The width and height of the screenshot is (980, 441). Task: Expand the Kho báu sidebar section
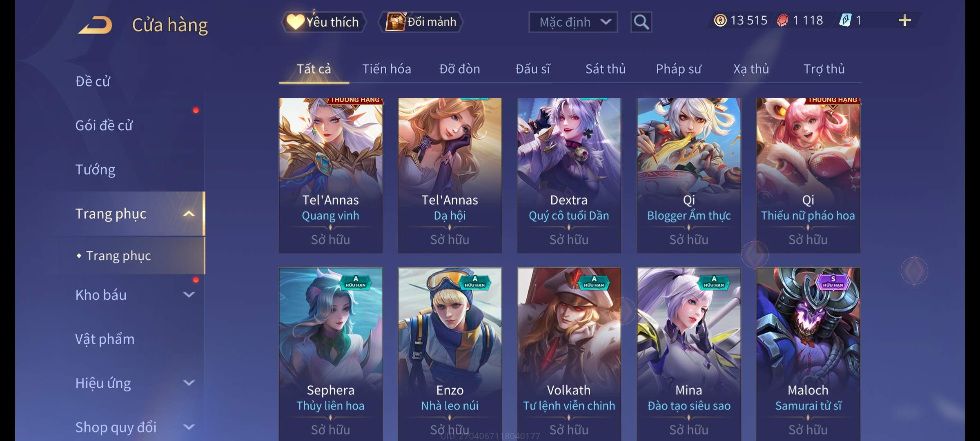tap(189, 294)
